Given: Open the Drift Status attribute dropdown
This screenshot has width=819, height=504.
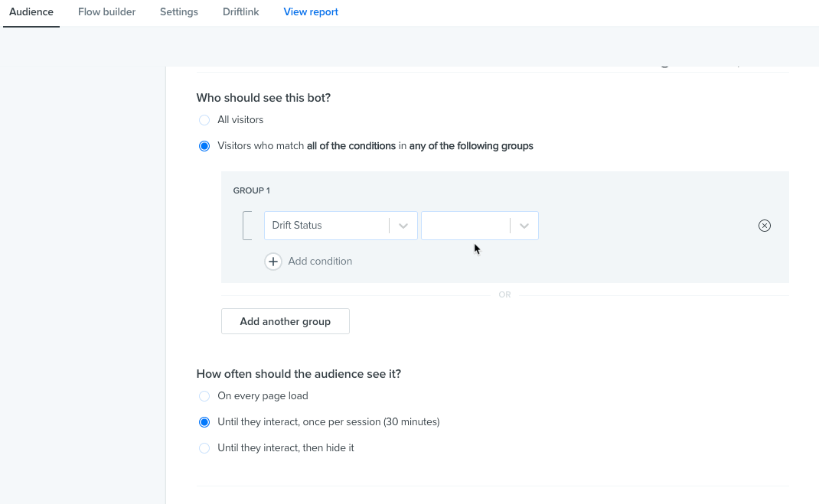Looking at the screenshot, I should 341,226.
